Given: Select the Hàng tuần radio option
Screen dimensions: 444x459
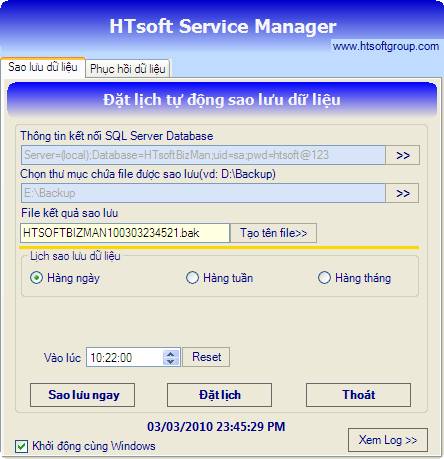Looking at the screenshot, I should pyautogui.click(x=192, y=278).
